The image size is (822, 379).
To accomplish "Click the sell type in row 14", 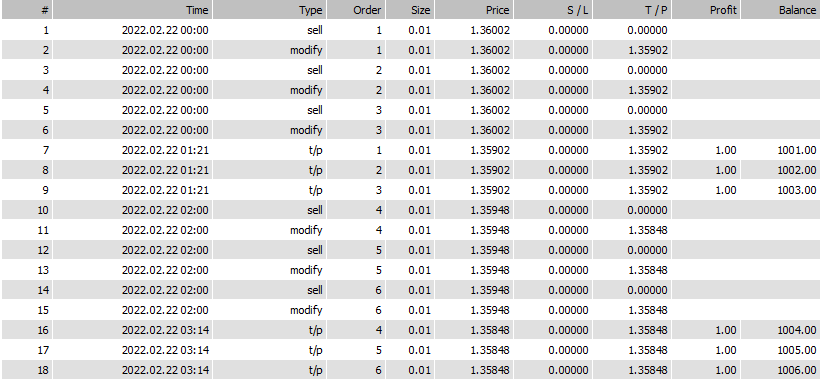I will pyautogui.click(x=315, y=290).
